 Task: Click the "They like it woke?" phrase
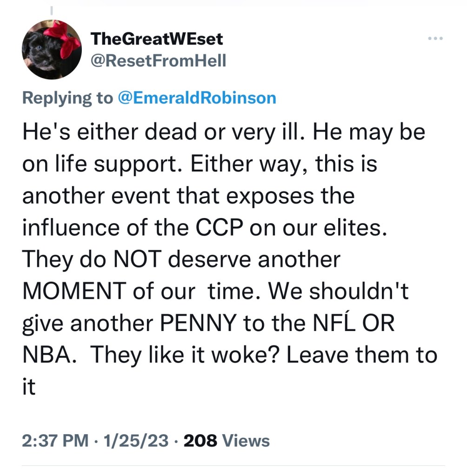185,355
